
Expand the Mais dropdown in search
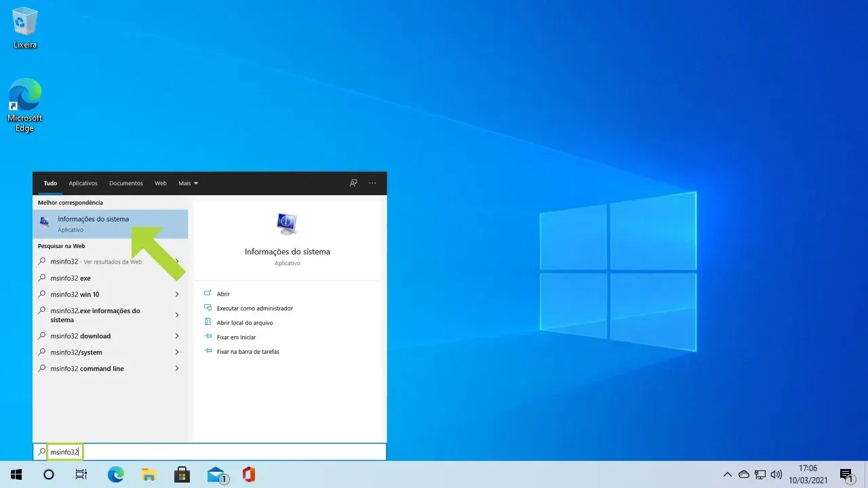pos(188,183)
